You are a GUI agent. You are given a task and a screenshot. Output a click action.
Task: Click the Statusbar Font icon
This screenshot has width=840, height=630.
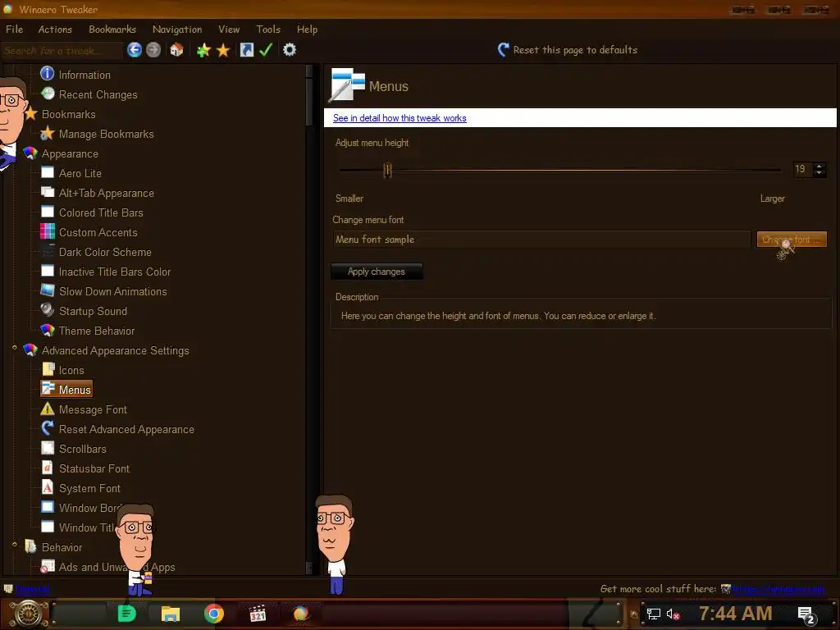pos(48,468)
